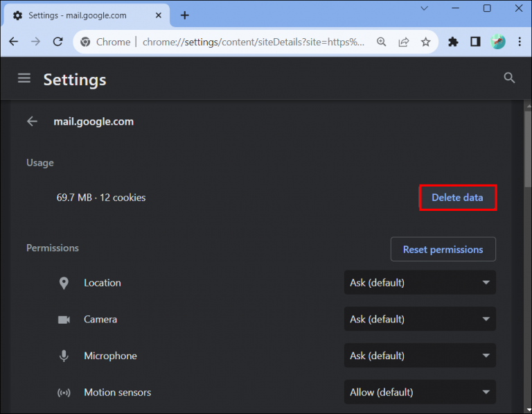This screenshot has height=414, width=532.
Task: Click the browser forward arrow
Action: [35, 42]
